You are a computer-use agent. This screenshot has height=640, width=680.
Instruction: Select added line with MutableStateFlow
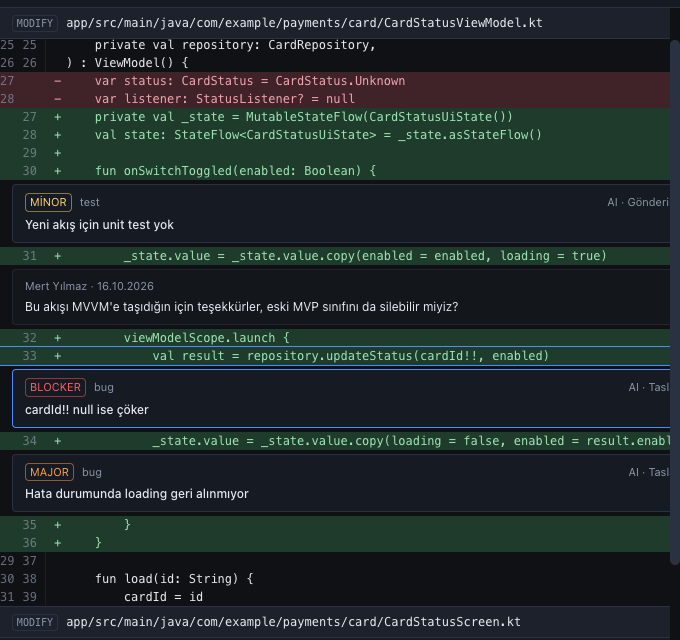click(335, 117)
